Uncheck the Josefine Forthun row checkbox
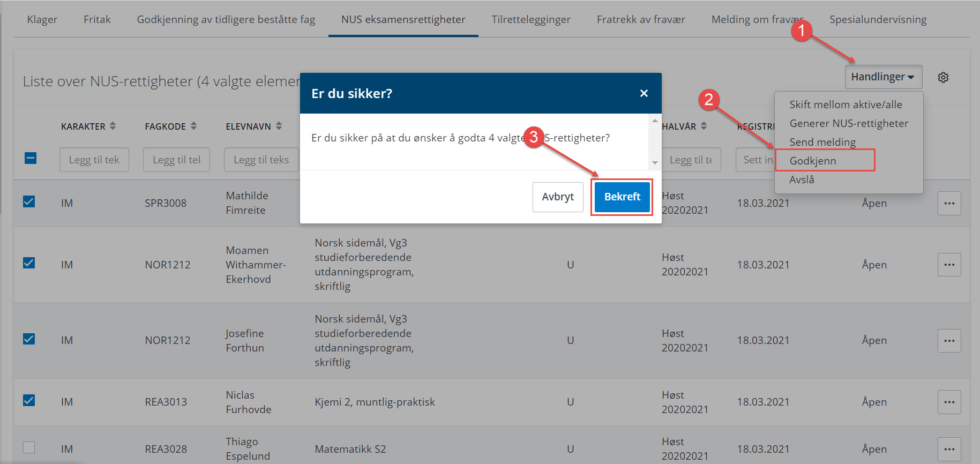Viewport: 980px width, 464px height. [x=29, y=339]
